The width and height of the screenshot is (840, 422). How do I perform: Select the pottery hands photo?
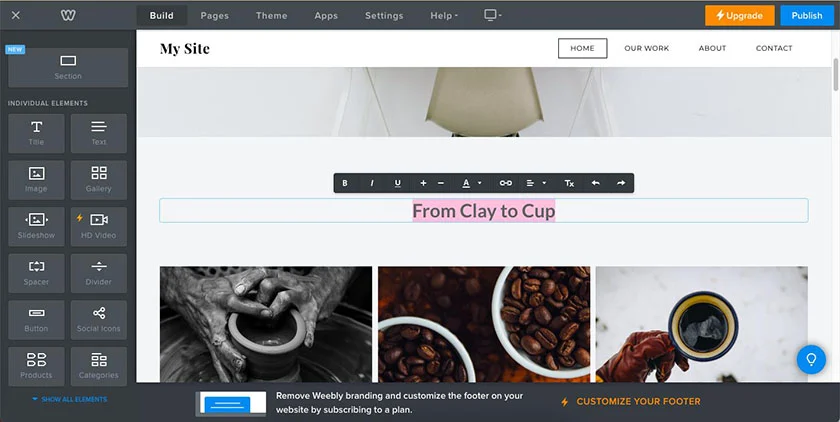coord(266,325)
